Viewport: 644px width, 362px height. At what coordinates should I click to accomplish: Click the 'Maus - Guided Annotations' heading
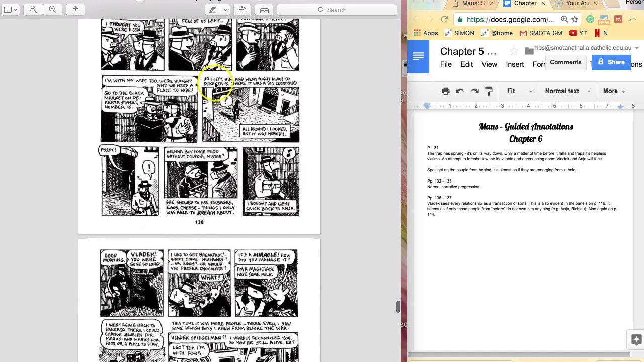[526, 127]
